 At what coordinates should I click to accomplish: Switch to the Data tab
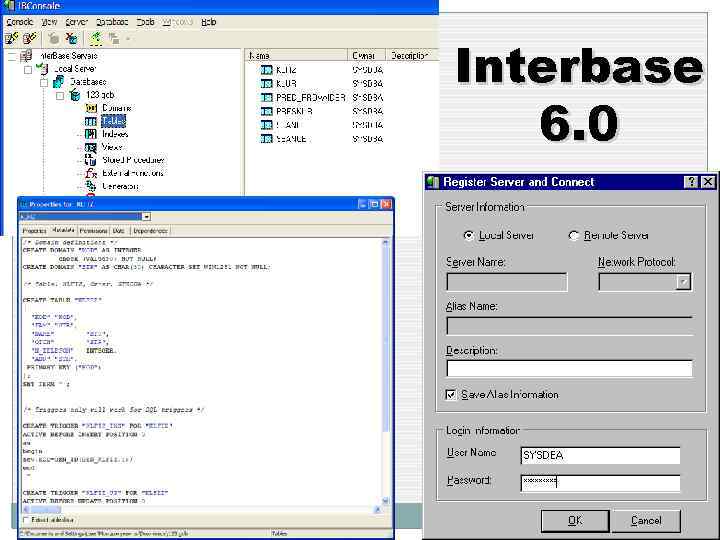pyautogui.click(x=119, y=231)
